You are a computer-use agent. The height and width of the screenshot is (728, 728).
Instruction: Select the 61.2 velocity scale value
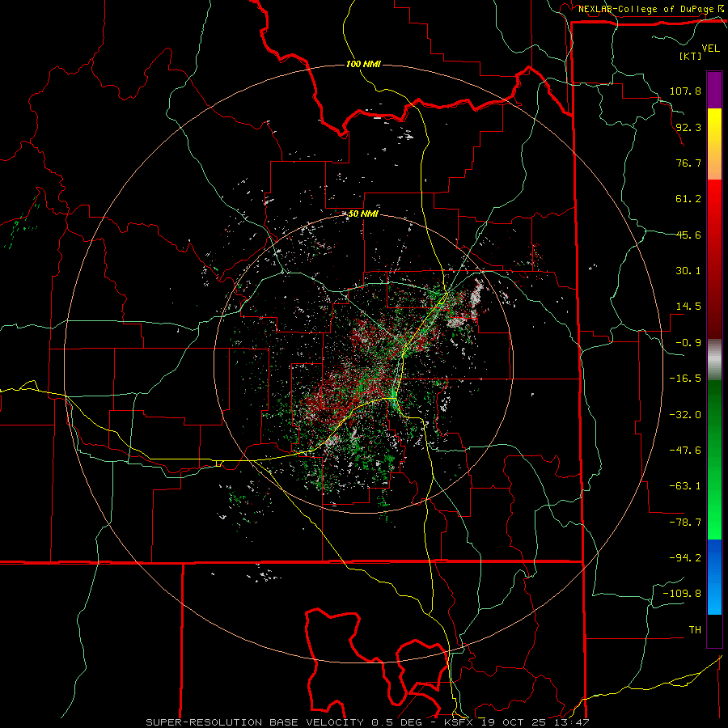688,199
